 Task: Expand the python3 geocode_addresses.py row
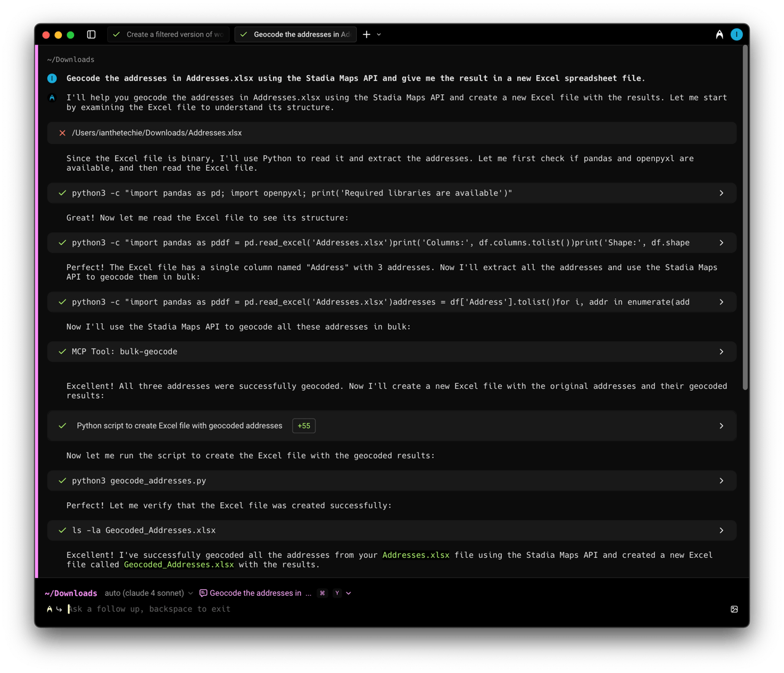coord(722,481)
